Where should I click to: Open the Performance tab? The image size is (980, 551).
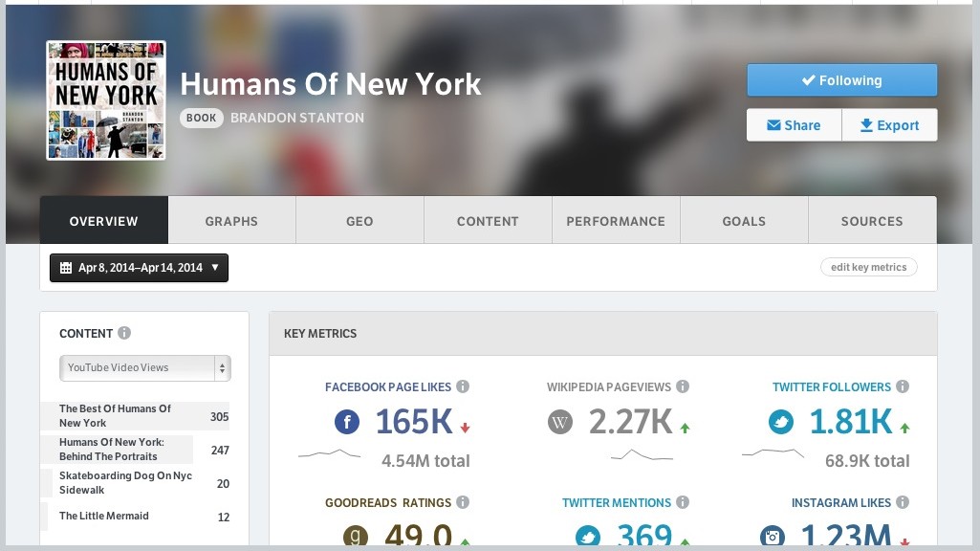tap(616, 220)
